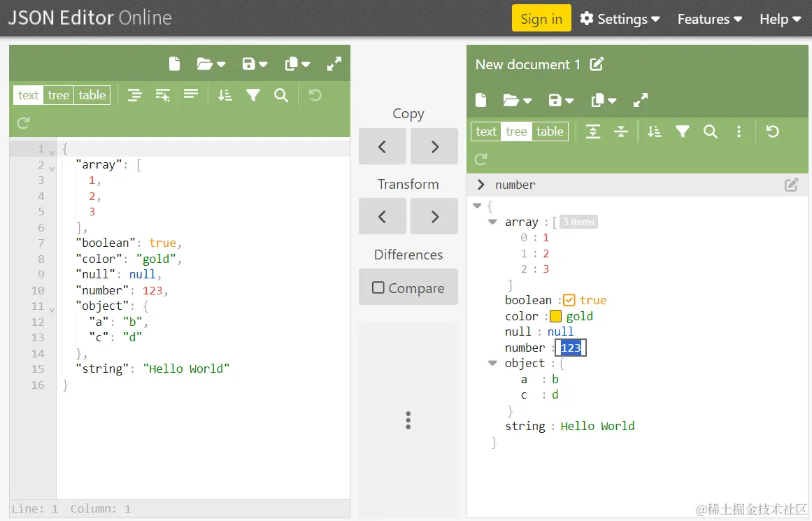The image size is (812, 521).
Task: Undo in the left panel
Action: 315,95
